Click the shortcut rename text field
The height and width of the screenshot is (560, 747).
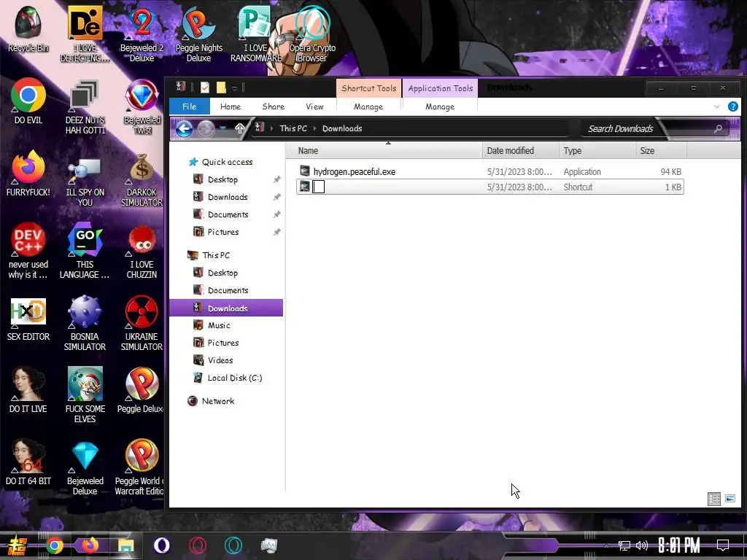click(x=318, y=187)
